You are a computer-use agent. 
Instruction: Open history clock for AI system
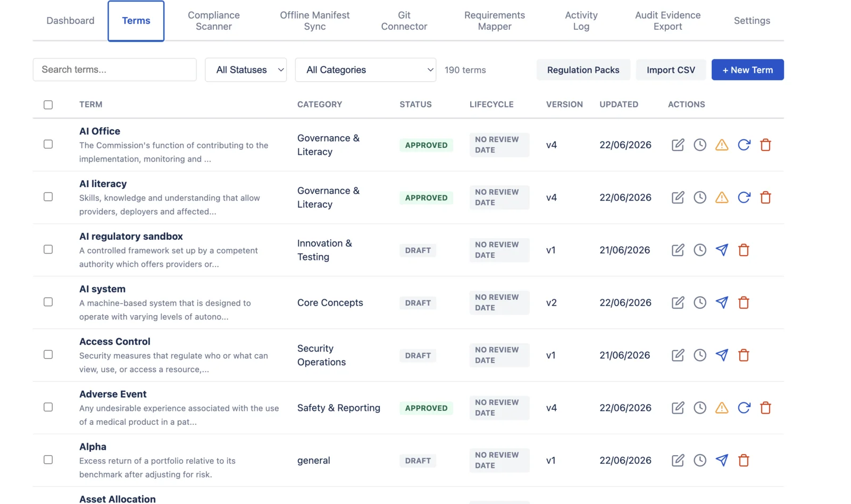700,303
